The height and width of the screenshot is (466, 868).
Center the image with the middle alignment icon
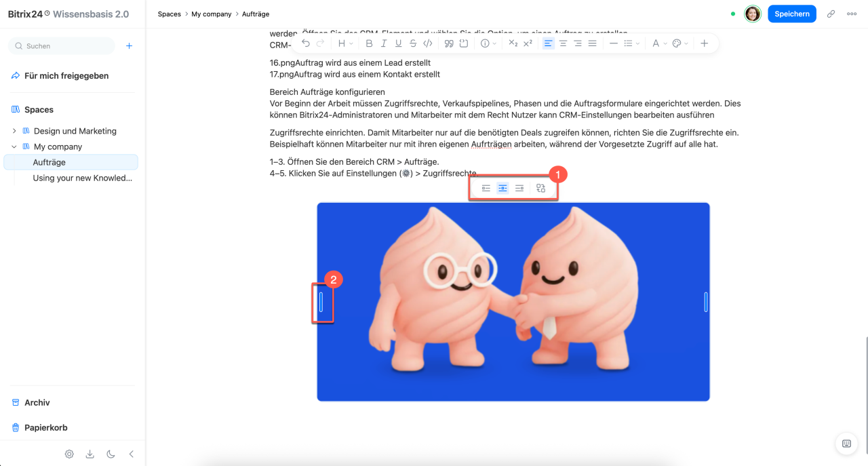(502, 188)
